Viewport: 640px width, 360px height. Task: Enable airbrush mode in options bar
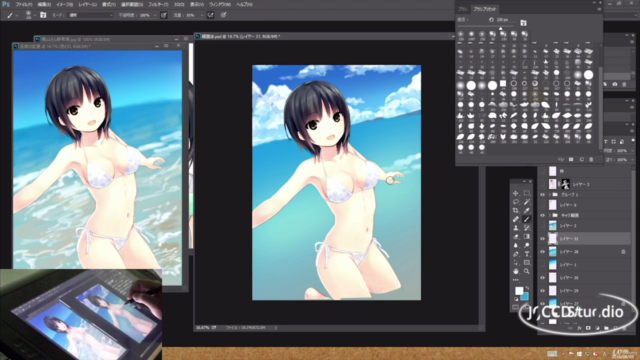coord(211,15)
